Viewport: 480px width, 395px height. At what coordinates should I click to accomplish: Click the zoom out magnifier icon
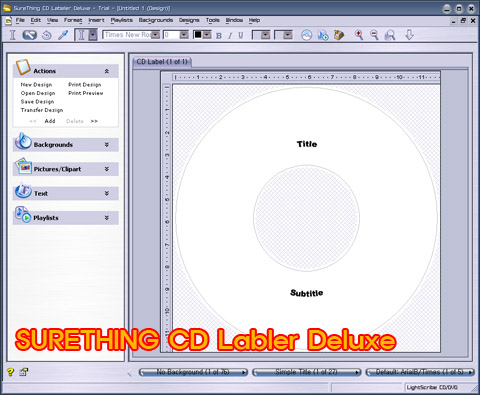tap(374, 35)
